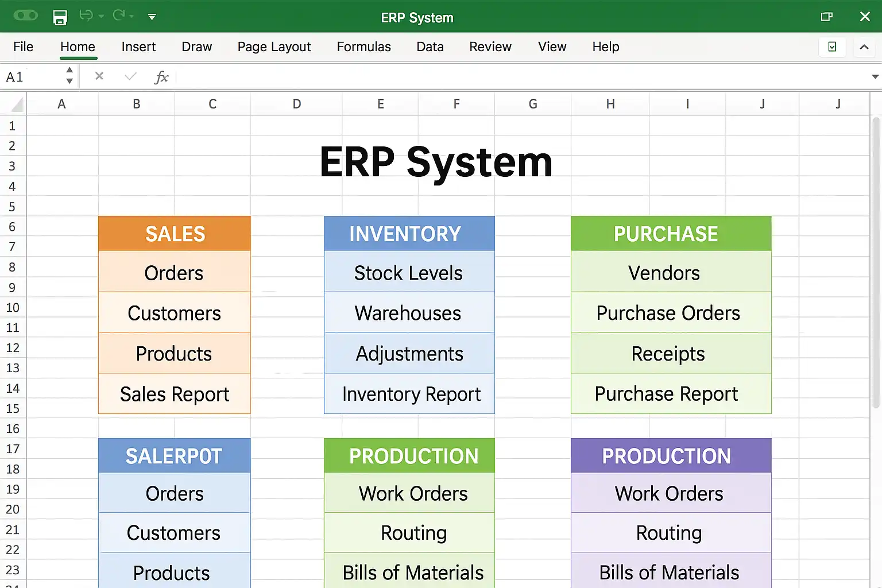This screenshot has height=588, width=882.
Task: Click the Save floppy disk icon
Action: (x=60, y=17)
